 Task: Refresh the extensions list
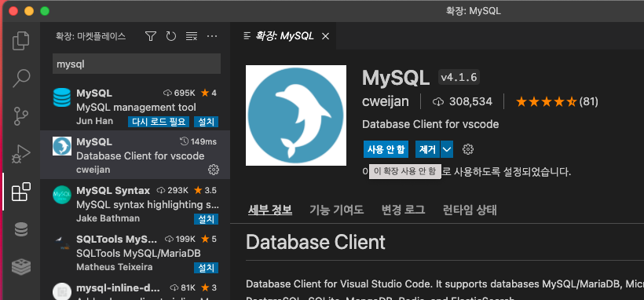pyautogui.click(x=171, y=37)
